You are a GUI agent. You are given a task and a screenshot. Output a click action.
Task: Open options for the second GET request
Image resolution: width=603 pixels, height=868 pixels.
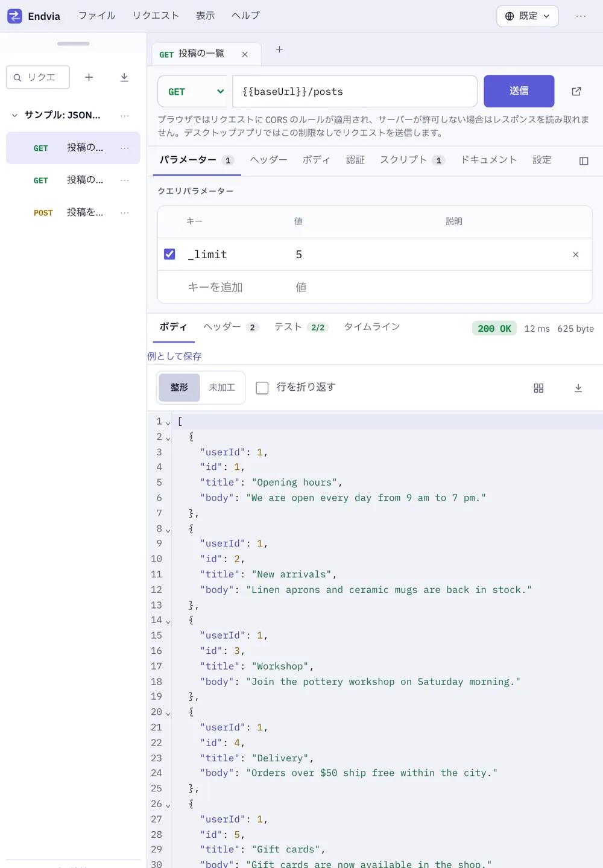125,180
